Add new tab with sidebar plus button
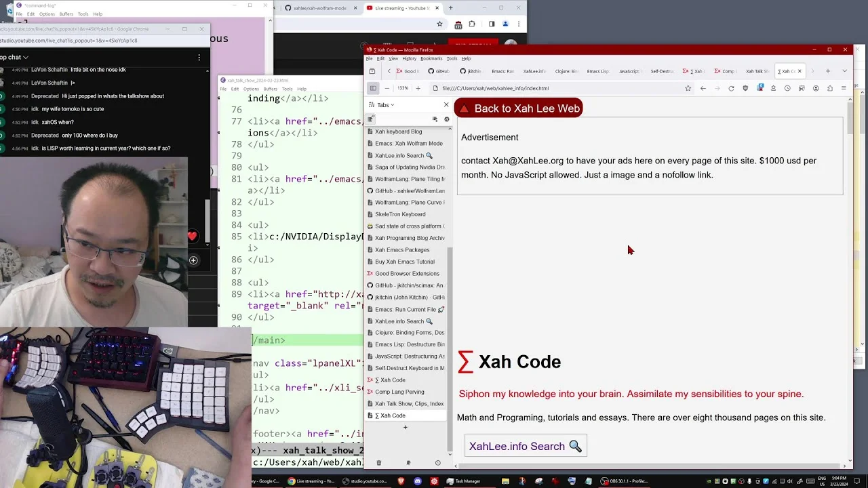This screenshot has height=488, width=868. 406,427
